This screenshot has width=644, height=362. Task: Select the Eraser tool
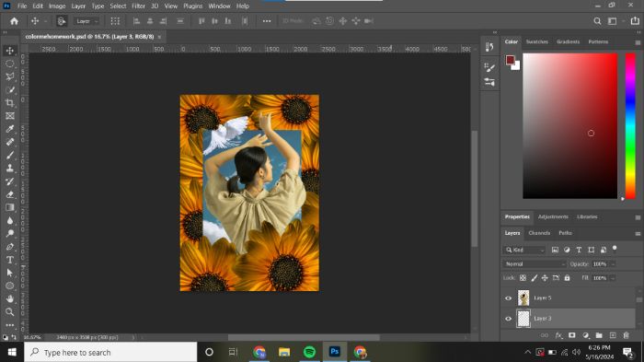[10, 194]
